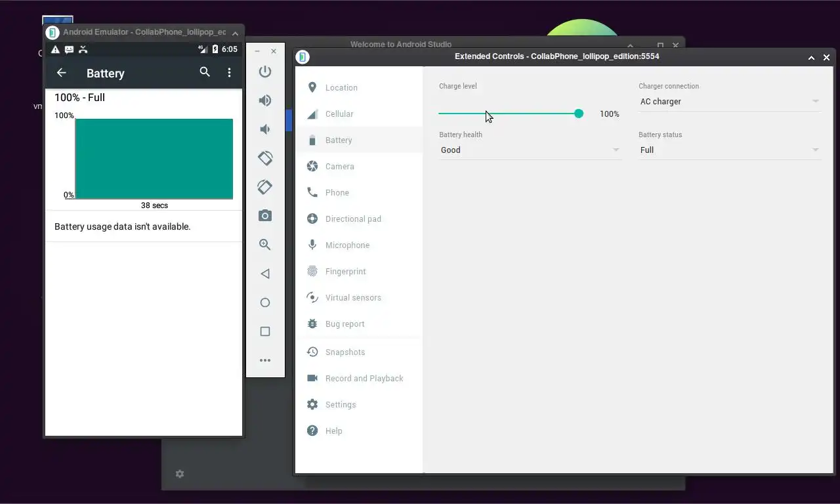
Task: Click the emulator volume up icon
Action: pos(265,100)
